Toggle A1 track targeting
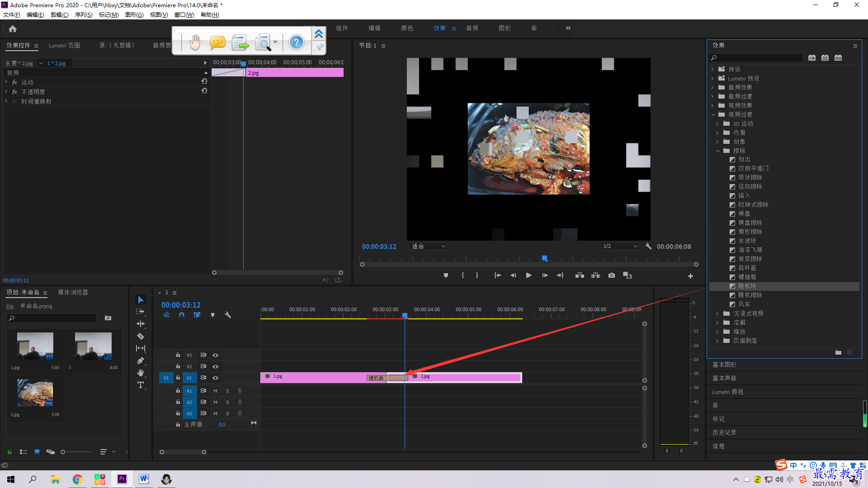 pyautogui.click(x=189, y=391)
